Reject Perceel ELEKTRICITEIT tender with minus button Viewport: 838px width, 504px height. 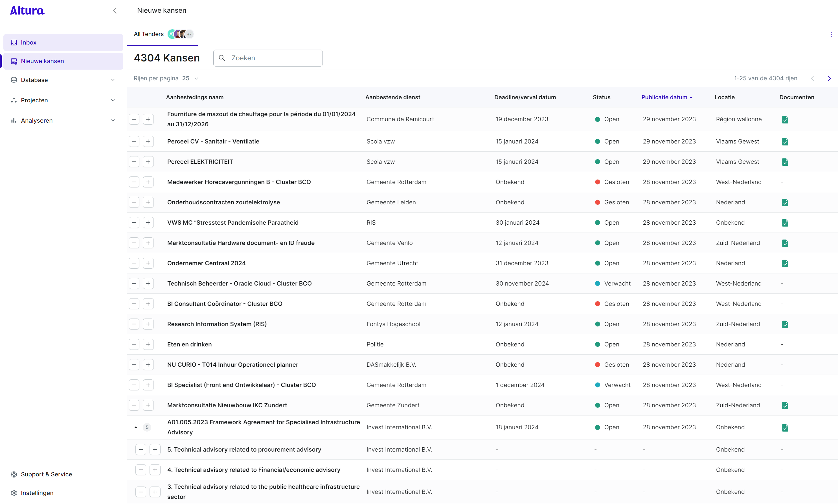point(134,162)
